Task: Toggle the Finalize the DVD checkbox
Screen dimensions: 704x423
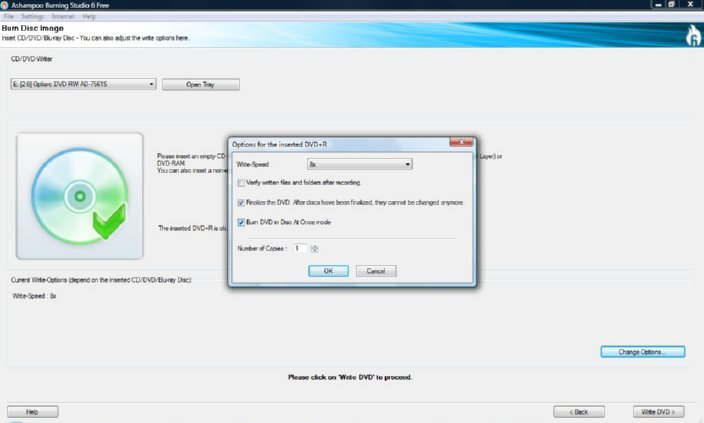Action: (241, 203)
